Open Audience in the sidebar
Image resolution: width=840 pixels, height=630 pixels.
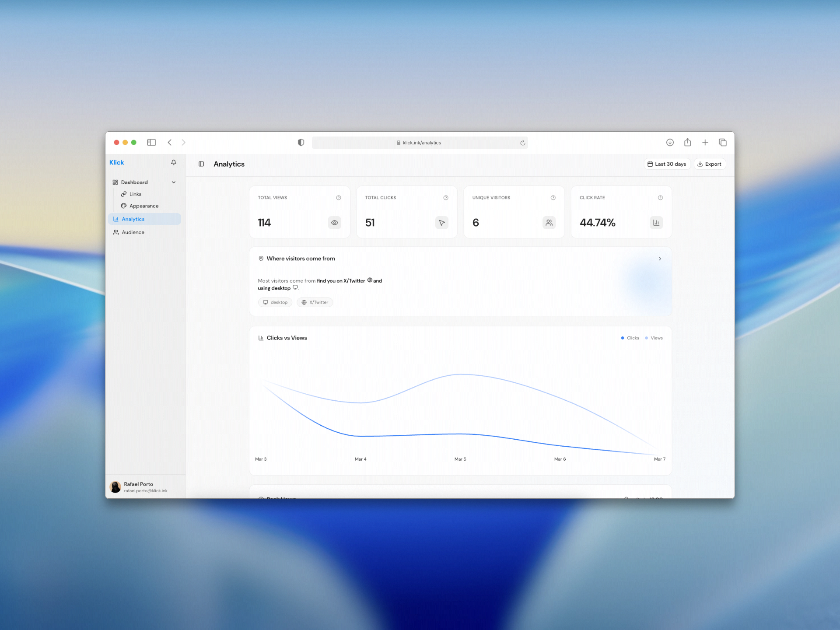pyautogui.click(x=133, y=232)
